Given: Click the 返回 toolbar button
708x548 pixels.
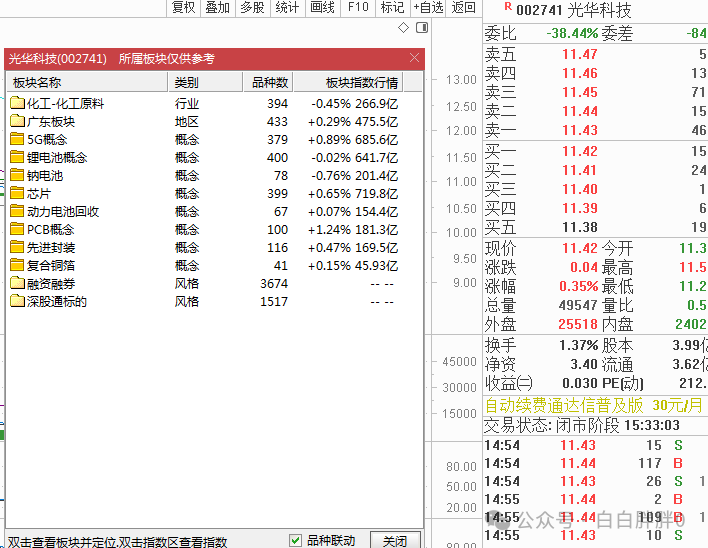Looking at the screenshot, I should coord(464,8).
